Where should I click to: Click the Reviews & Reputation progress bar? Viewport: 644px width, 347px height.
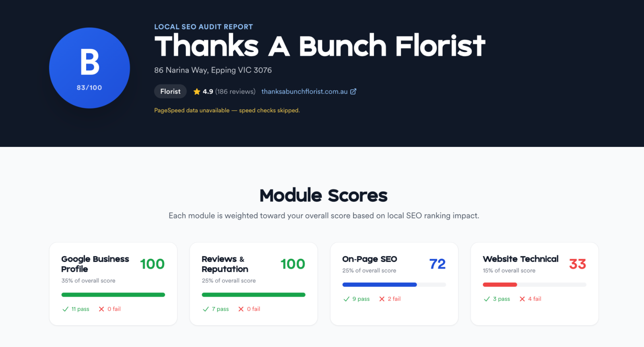(254, 295)
